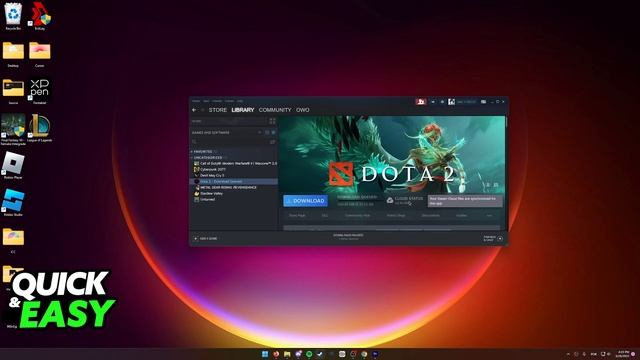Open Steam from the taskbar
This screenshot has width=640, height=360.
coord(320,354)
